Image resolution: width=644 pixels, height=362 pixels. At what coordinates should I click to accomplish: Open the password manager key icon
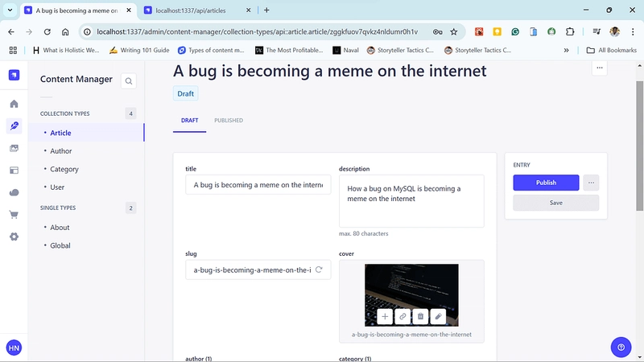click(437, 31)
